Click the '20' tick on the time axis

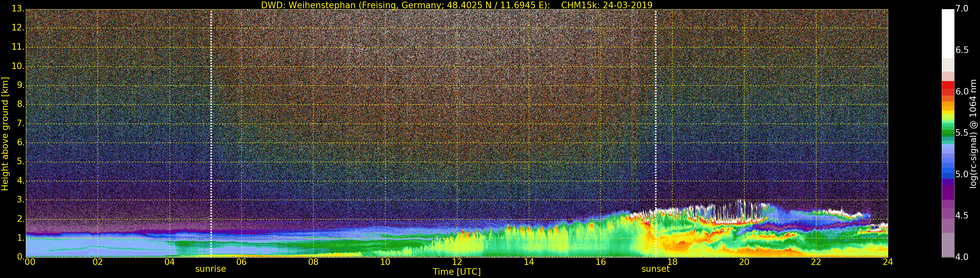pyautogui.click(x=744, y=262)
